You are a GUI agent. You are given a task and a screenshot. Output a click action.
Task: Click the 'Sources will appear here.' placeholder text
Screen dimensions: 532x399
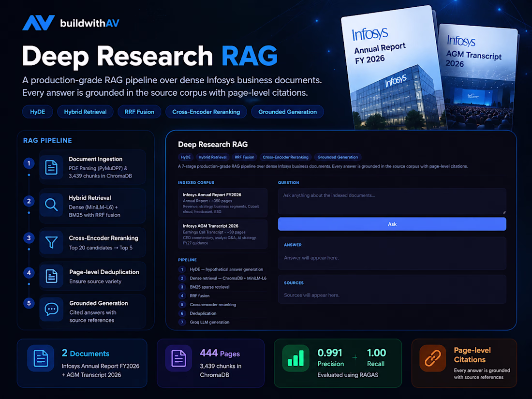[x=311, y=295]
